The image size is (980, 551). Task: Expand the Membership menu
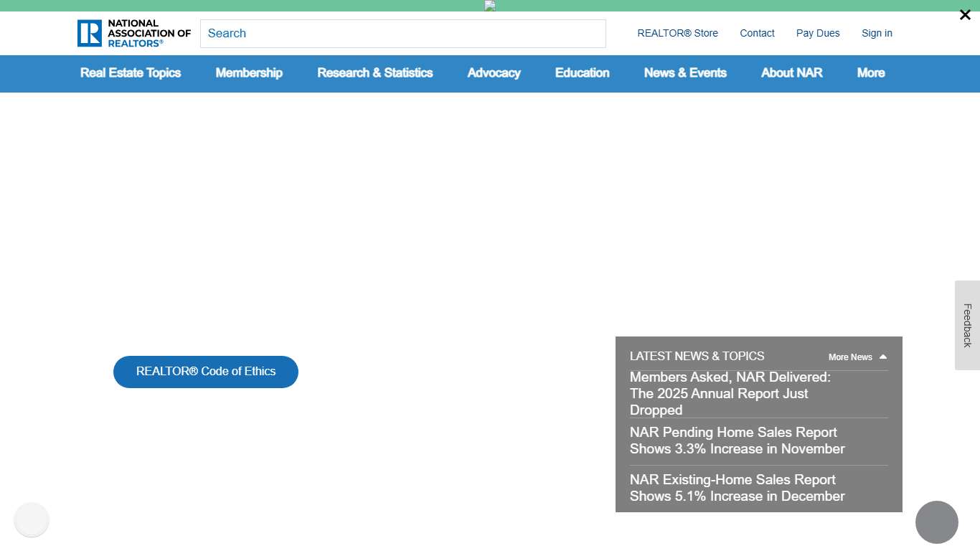pyautogui.click(x=249, y=73)
